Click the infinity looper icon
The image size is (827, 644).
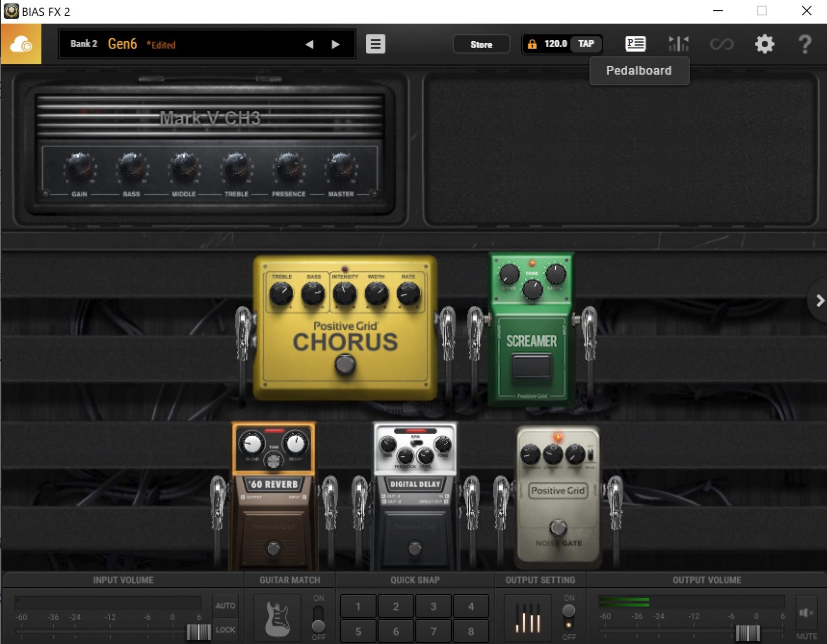(x=722, y=44)
